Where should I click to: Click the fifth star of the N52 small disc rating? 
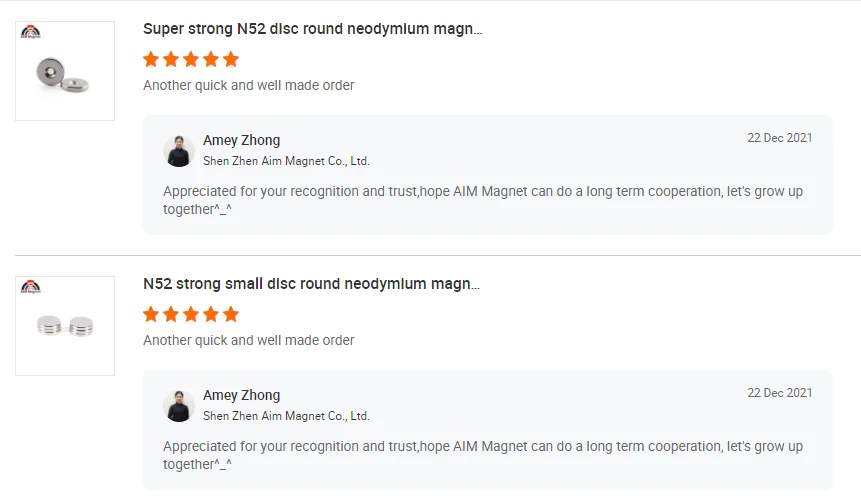pyautogui.click(x=231, y=314)
